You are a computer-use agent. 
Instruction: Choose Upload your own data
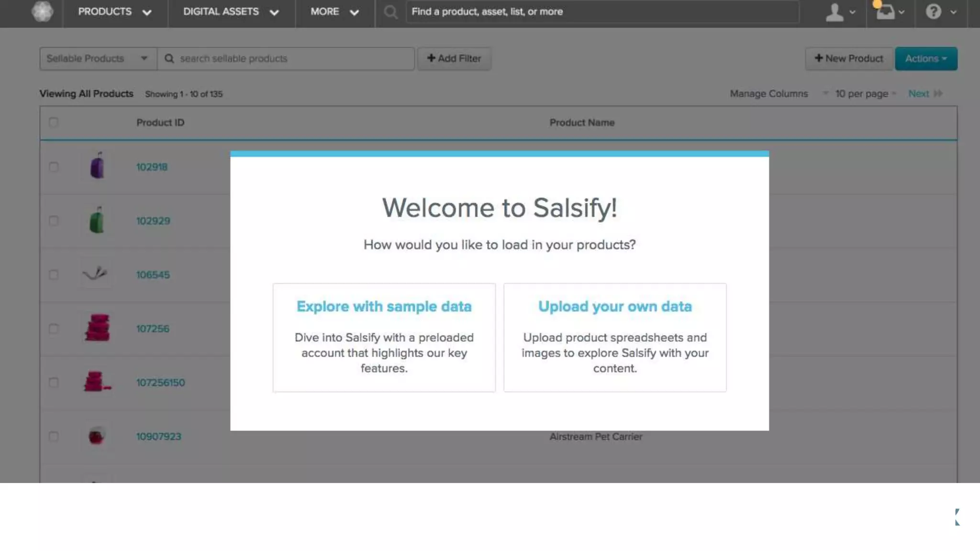[614, 337]
